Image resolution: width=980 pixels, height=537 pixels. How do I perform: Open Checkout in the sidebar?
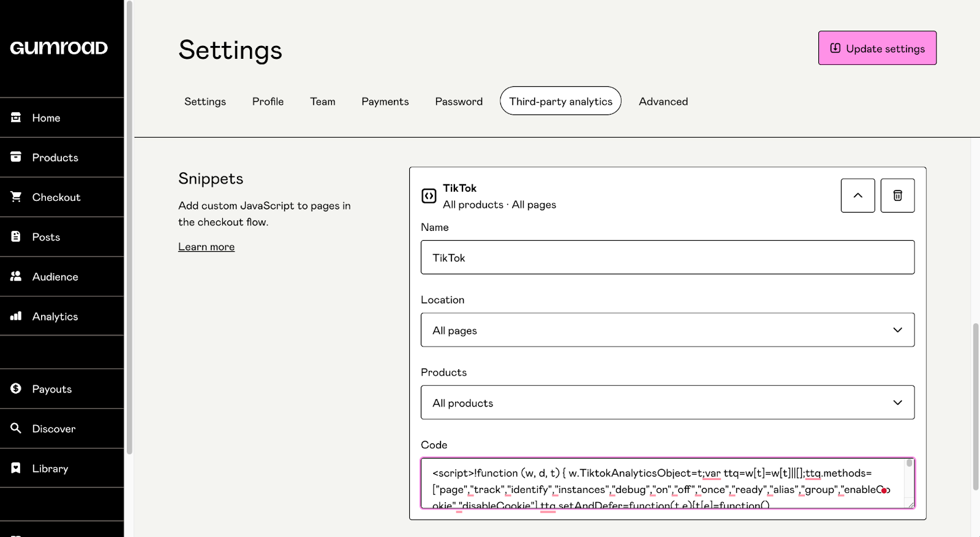pos(62,197)
